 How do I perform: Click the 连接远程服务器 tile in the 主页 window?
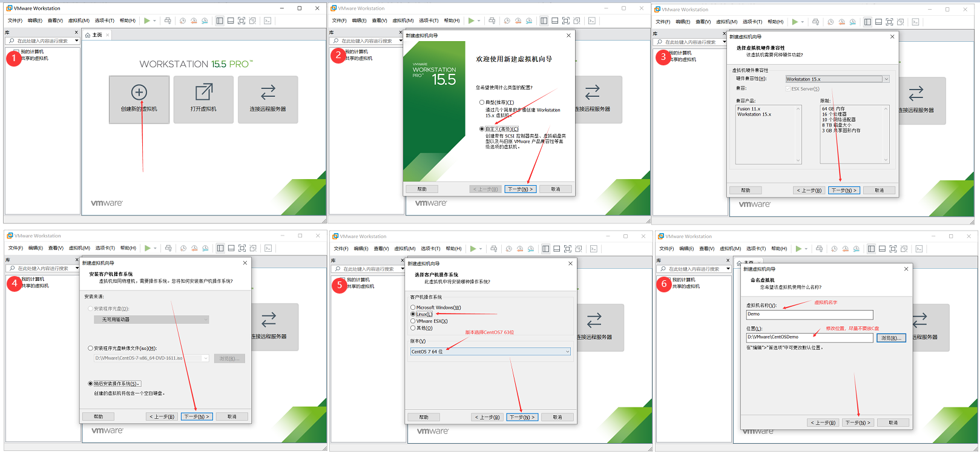(268, 99)
